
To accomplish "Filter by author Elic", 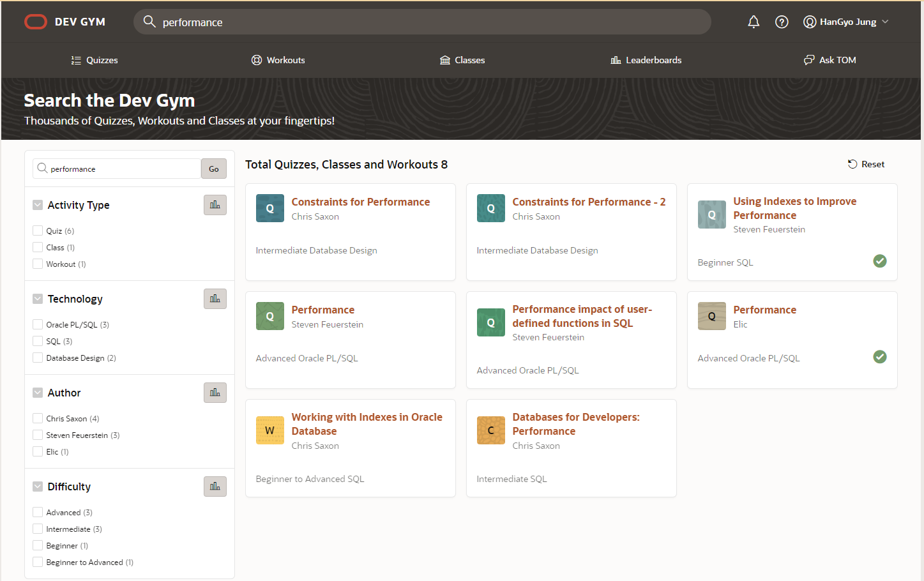I will click(x=38, y=451).
